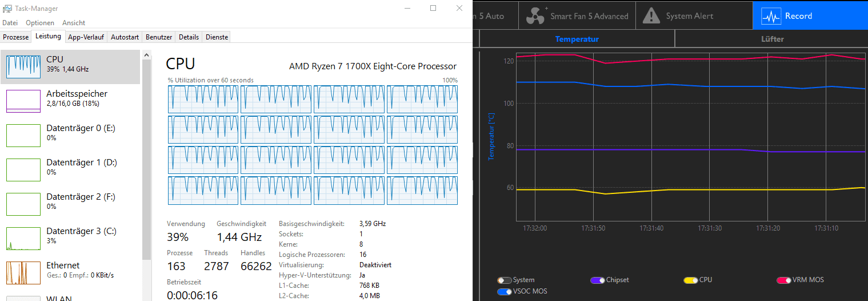
Task: Select the Record tab
Action: [x=810, y=16]
